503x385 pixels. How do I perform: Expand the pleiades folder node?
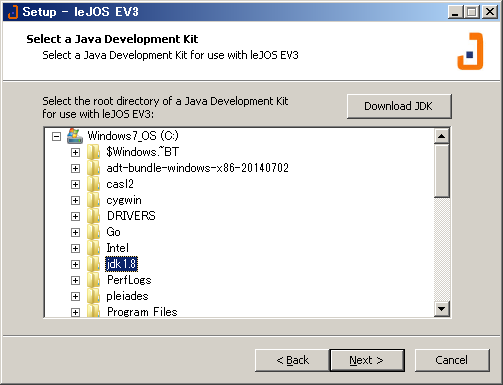tap(75, 296)
